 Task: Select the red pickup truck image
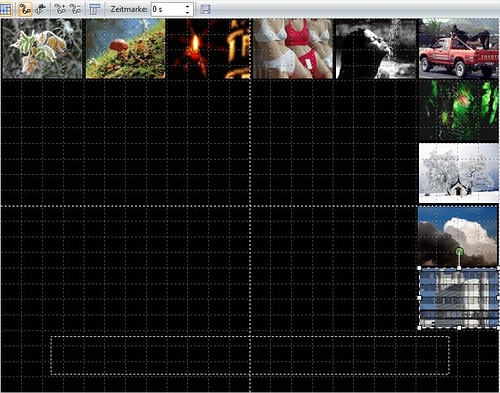(459, 48)
